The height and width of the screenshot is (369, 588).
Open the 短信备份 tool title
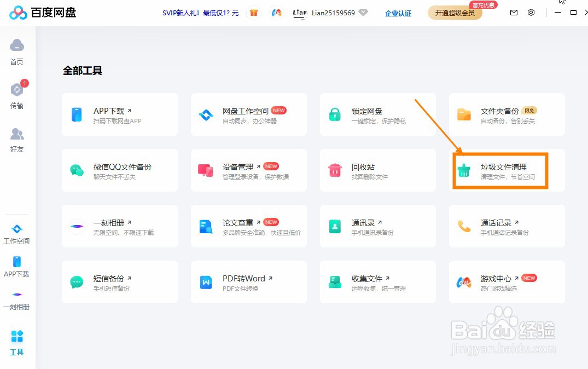(x=109, y=279)
